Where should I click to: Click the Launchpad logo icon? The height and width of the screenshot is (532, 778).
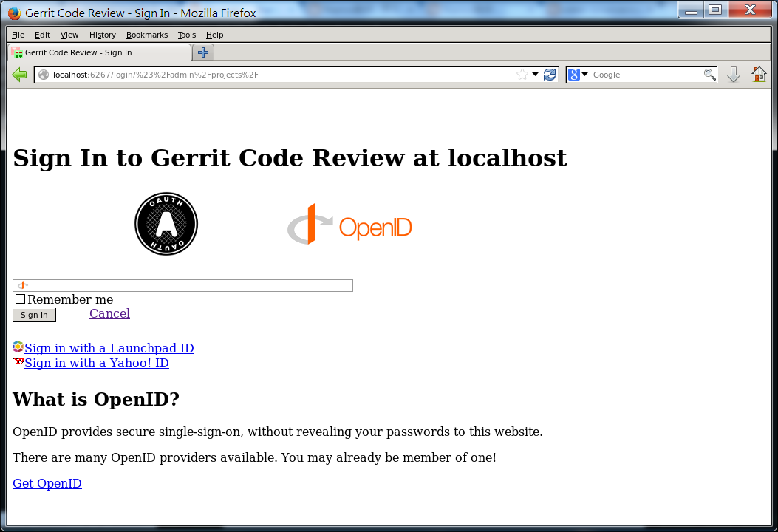[x=18, y=347]
